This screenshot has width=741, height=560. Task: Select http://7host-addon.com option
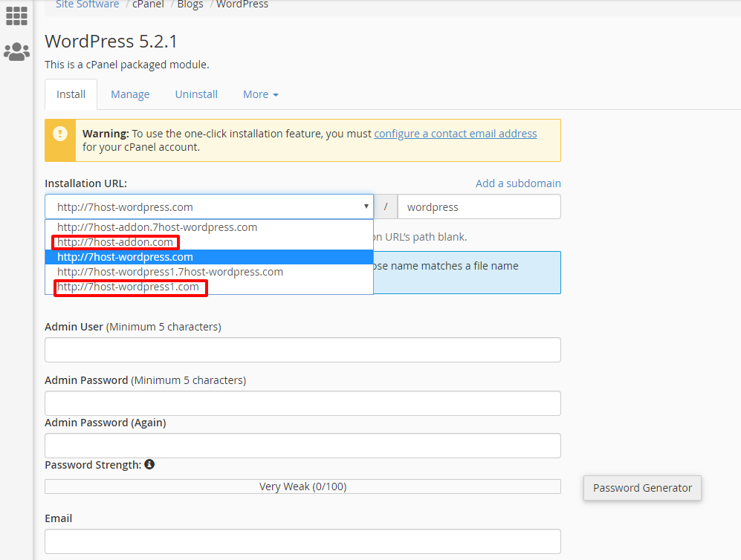[x=209, y=242]
